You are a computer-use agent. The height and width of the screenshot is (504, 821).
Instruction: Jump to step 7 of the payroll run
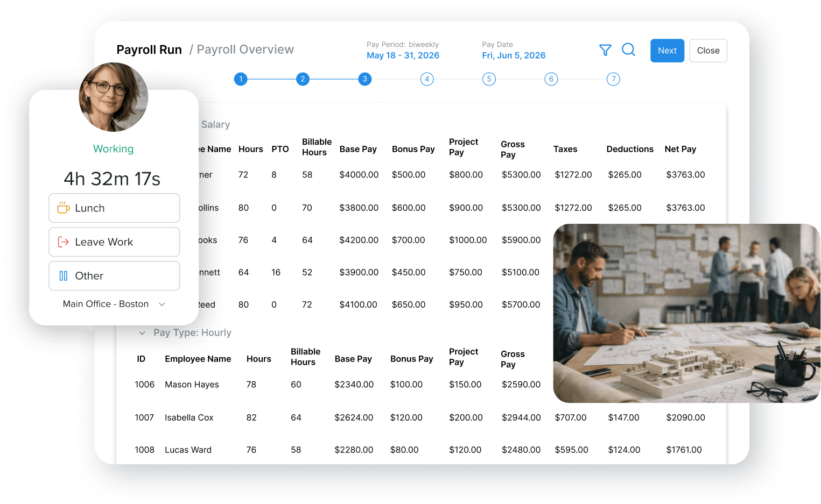pos(613,79)
